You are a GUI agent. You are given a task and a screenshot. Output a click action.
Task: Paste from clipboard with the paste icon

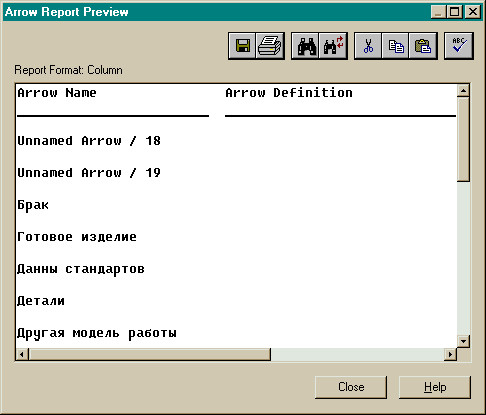click(423, 46)
